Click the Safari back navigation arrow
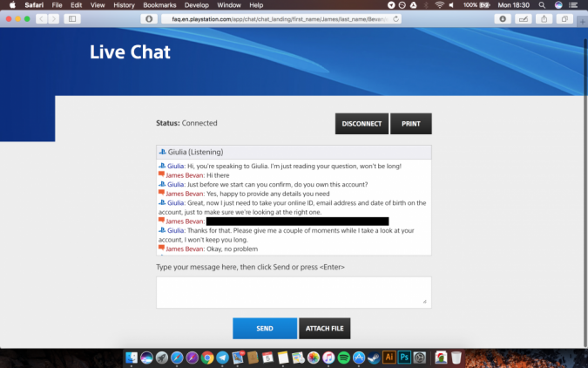Screen dimensions: 588x368 tap(40, 18)
